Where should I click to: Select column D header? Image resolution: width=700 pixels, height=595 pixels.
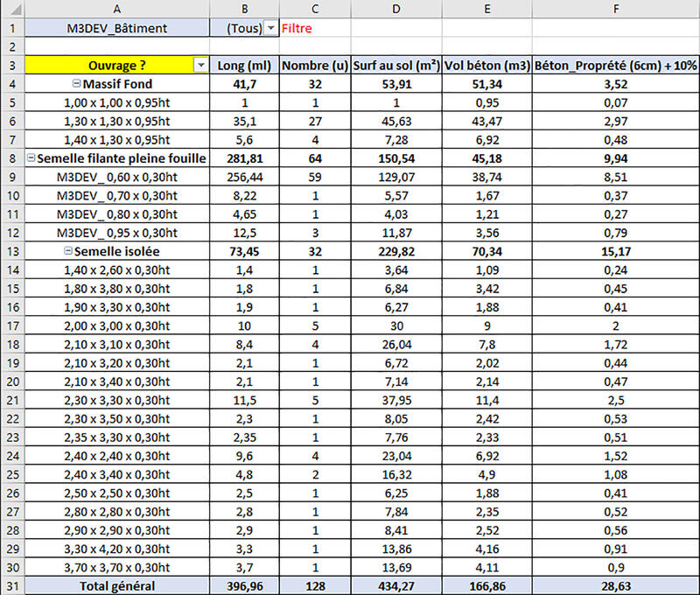[396, 8]
